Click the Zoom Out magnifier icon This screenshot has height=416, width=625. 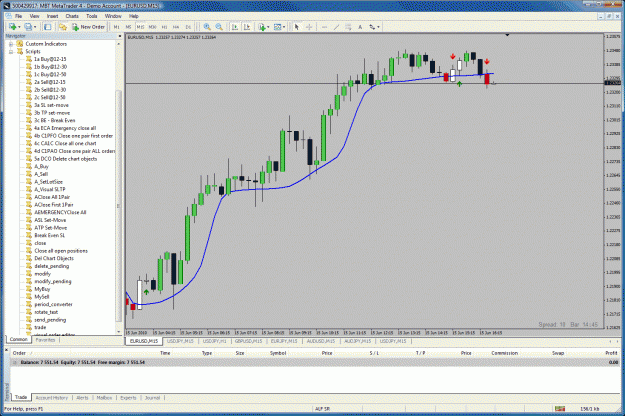tap(219, 27)
